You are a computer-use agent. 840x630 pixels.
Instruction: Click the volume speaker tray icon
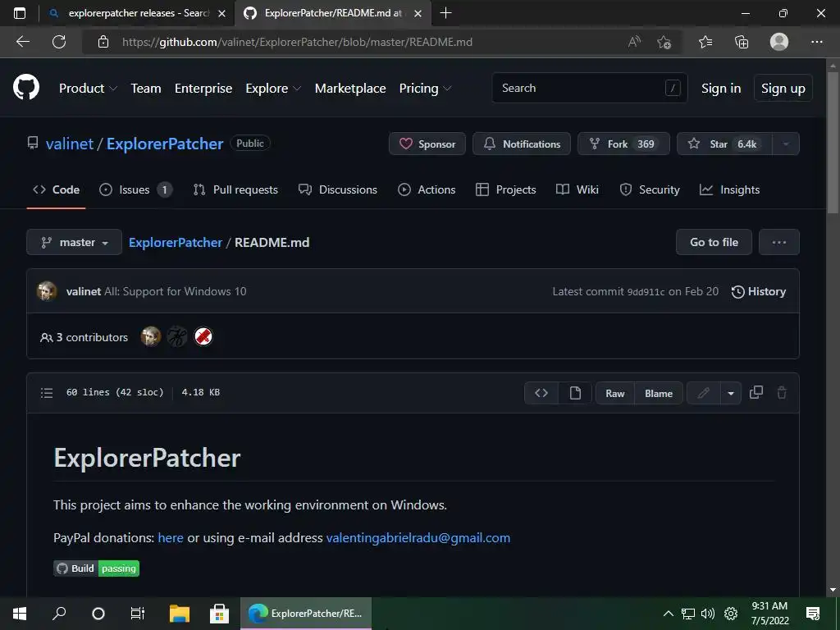pos(708,614)
